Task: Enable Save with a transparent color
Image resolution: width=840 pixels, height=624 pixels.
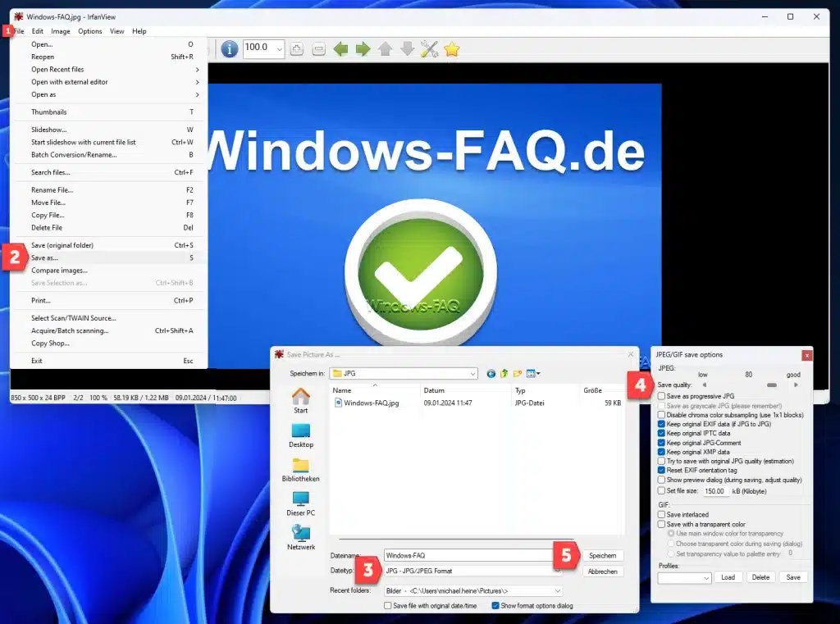Action: [662, 525]
